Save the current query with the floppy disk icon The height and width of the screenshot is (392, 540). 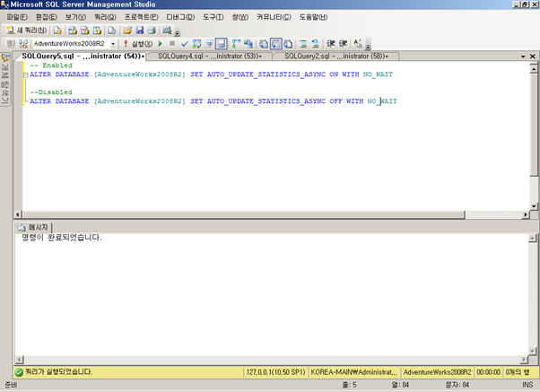(139, 30)
